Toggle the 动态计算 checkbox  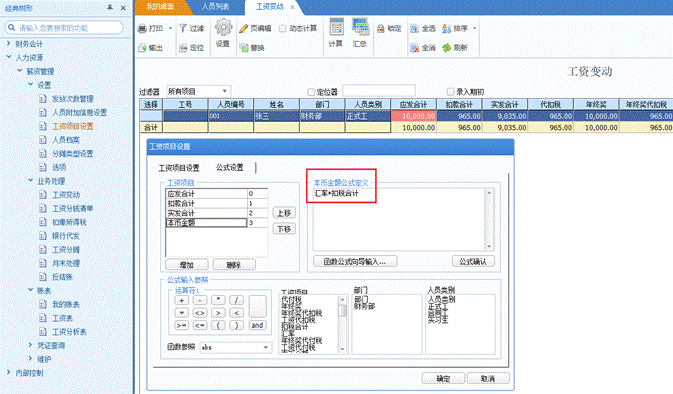point(282,28)
